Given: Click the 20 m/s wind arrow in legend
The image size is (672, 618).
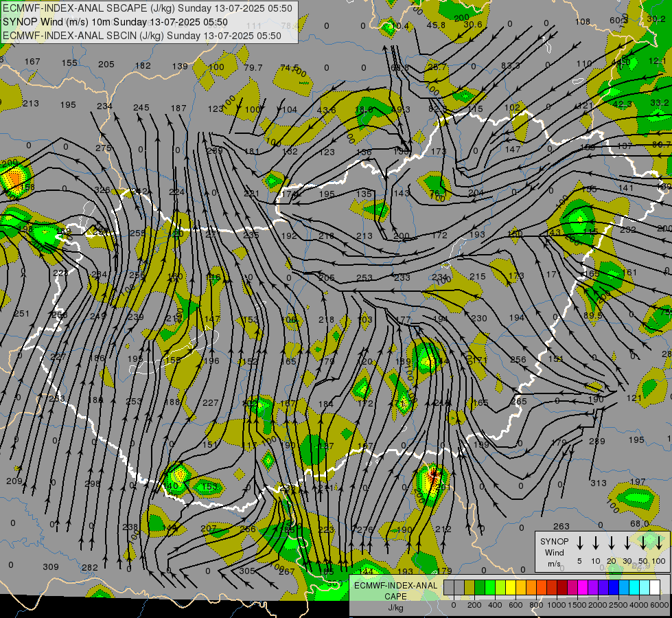Looking at the screenshot, I should point(612,543).
